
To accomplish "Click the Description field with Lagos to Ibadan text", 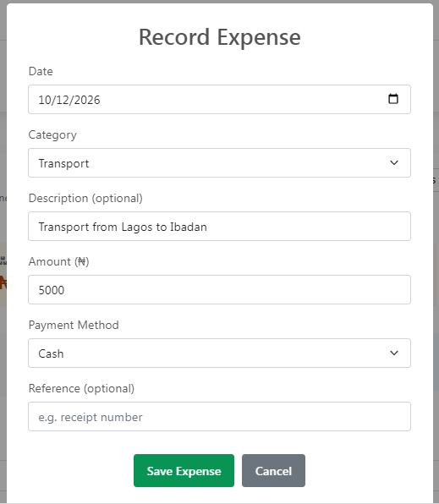I will [x=219, y=227].
